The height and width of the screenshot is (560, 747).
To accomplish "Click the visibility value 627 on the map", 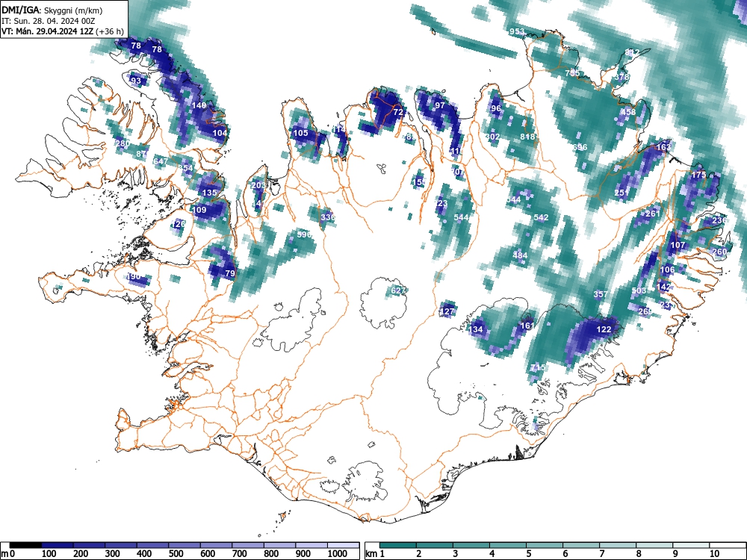I will tap(398, 290).
